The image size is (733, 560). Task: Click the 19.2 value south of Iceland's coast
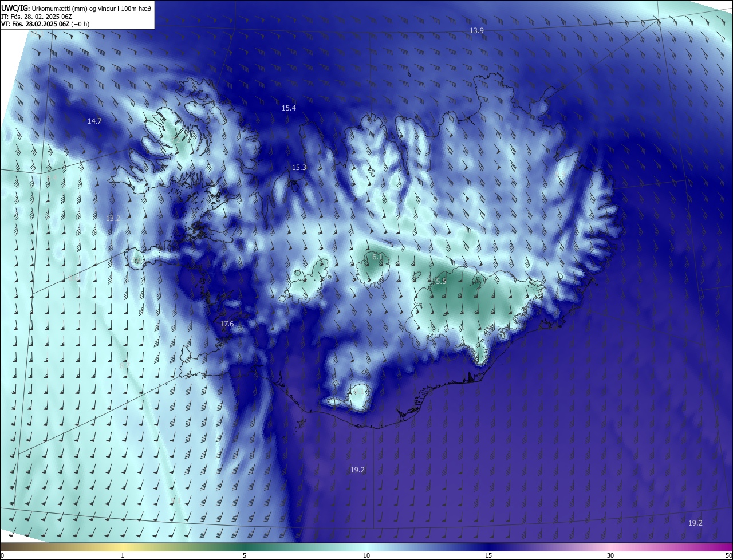tap(357, 470)
